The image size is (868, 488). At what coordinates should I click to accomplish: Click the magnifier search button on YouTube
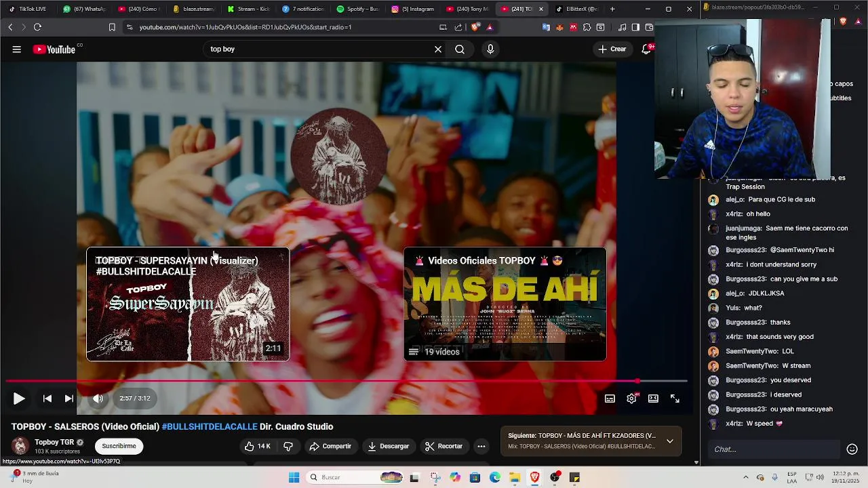[x=460, y=49]
